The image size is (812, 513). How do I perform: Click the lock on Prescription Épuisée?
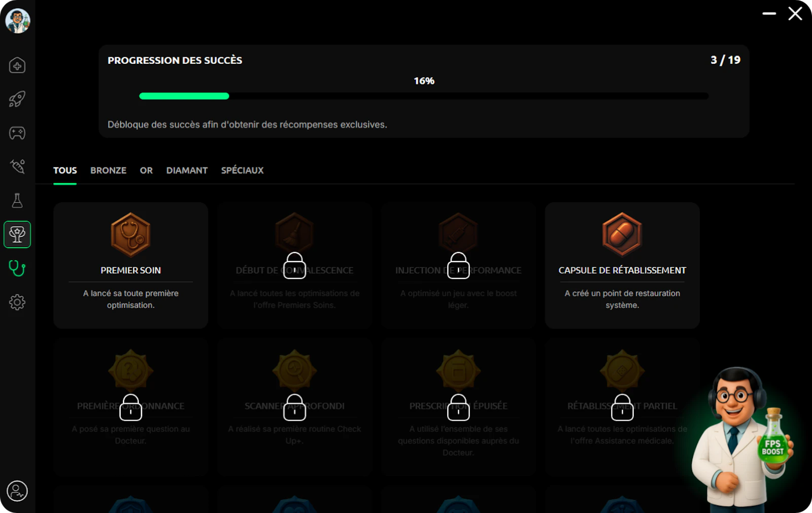[x=458, y=407]
